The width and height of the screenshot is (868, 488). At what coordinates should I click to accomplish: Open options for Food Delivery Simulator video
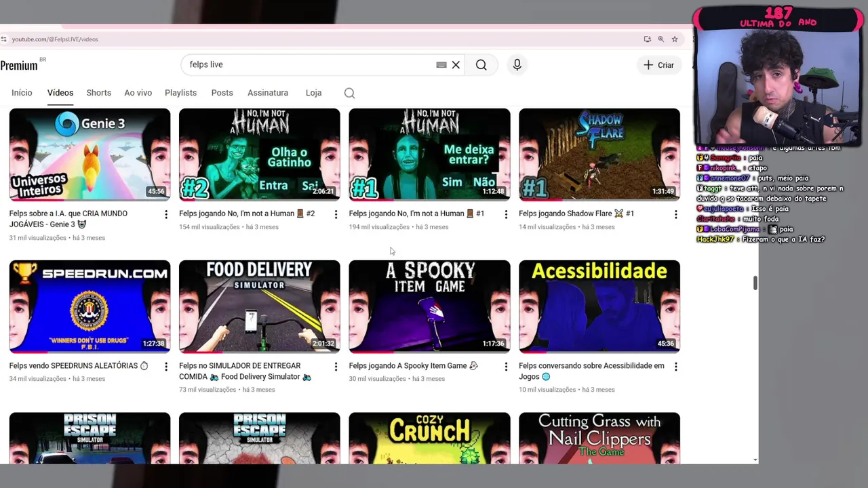coord(336,367)
